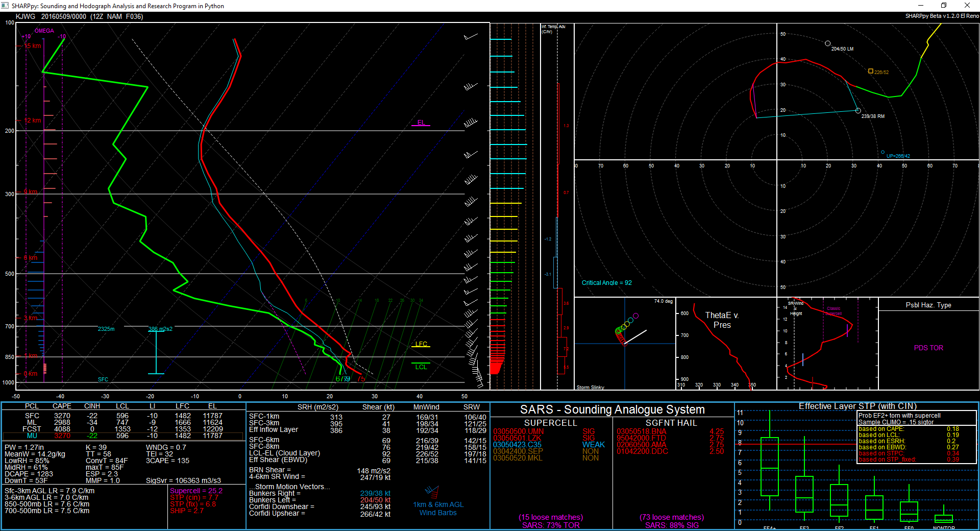Select the highlighted MU parcel row

(122, 436)
